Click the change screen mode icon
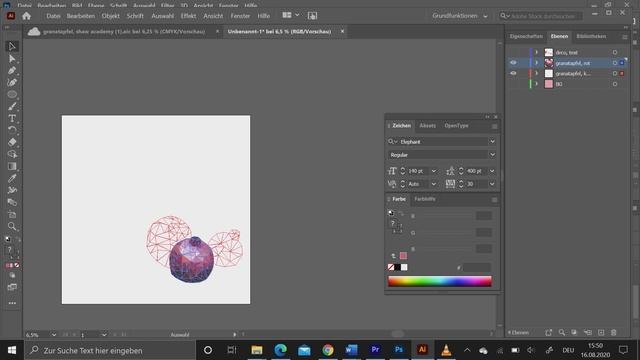The image size is (640, 360). (12, 287)
